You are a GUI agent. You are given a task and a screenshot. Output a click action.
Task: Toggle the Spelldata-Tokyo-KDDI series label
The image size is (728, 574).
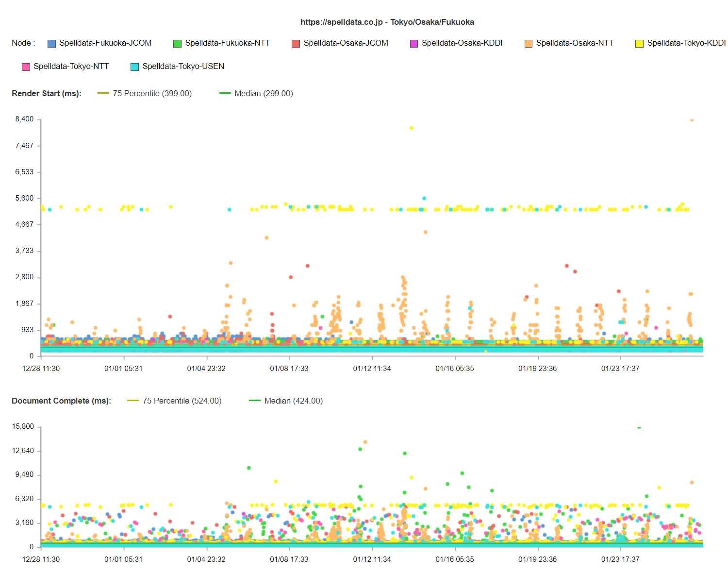click(686, 43)
